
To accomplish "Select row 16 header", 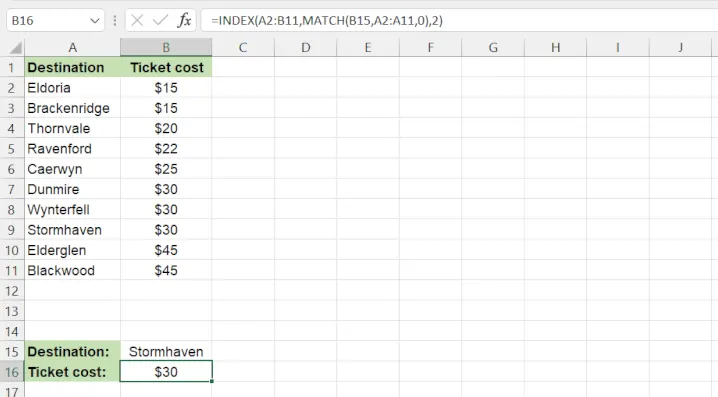I will (12, 372).
